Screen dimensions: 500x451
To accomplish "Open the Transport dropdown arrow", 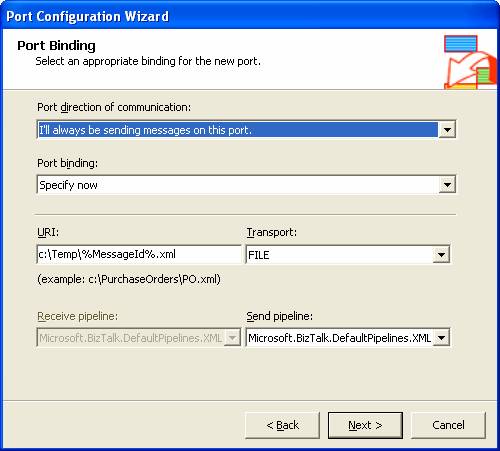I will point(441,255).
